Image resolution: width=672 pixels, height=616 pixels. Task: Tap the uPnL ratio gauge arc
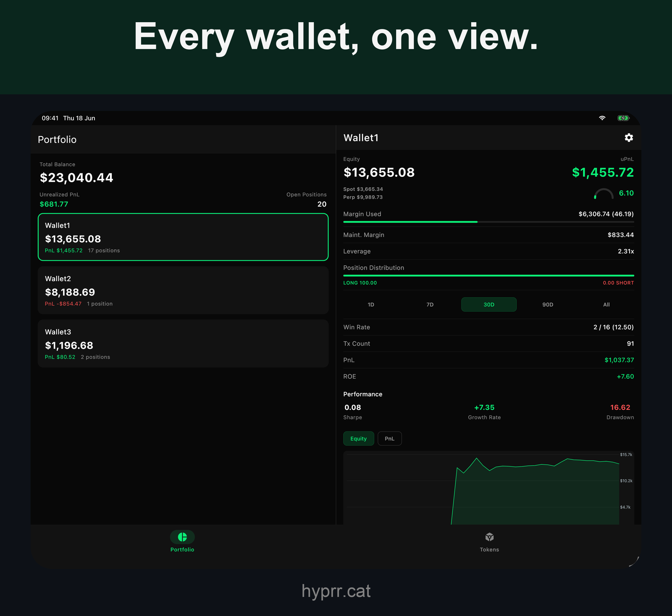click(604, 194)
